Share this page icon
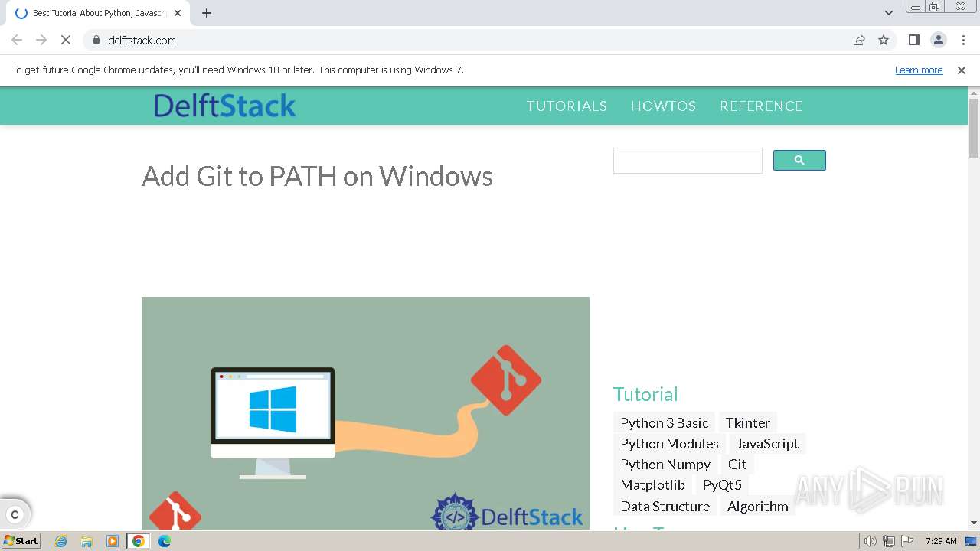The height and width of the screenshot is (551, 980). point(859,41)
